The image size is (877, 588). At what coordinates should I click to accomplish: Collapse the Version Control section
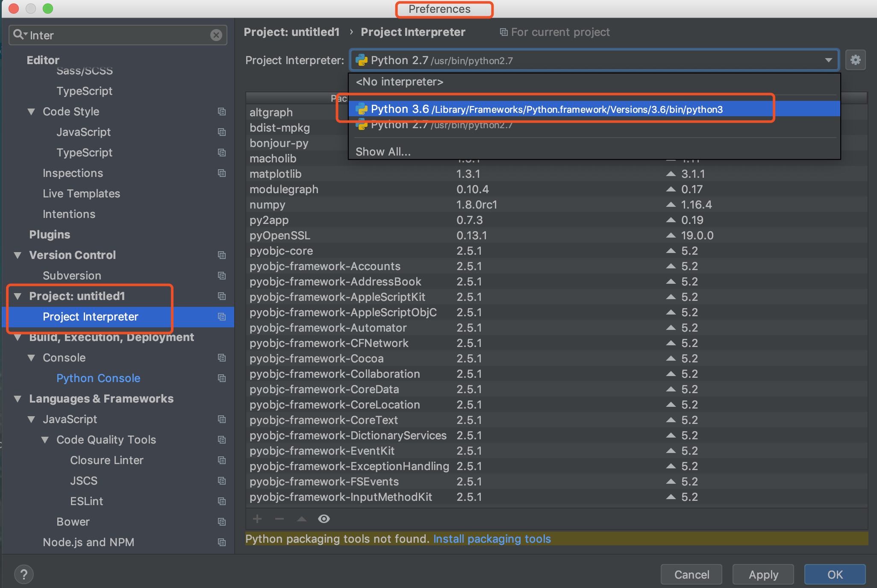point(18,255)
